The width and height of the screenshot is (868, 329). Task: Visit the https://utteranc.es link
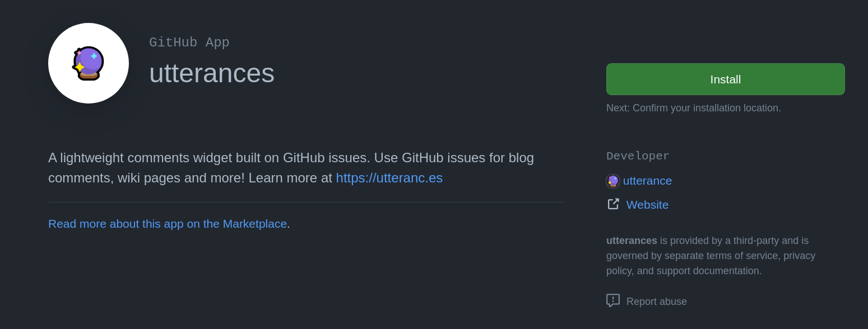click(x=389, y=178)
